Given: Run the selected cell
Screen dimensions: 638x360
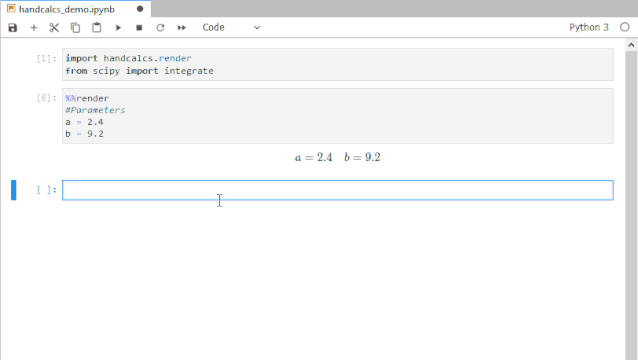Looking at the screenshot, I should (118, 28).
